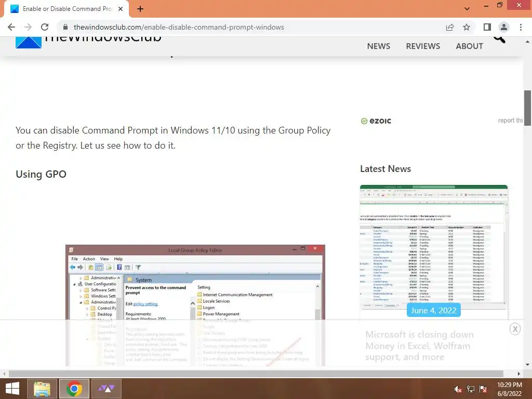Open the Latest News Excel thumbnail
This screenshot has width=532, height=399.
434,247
